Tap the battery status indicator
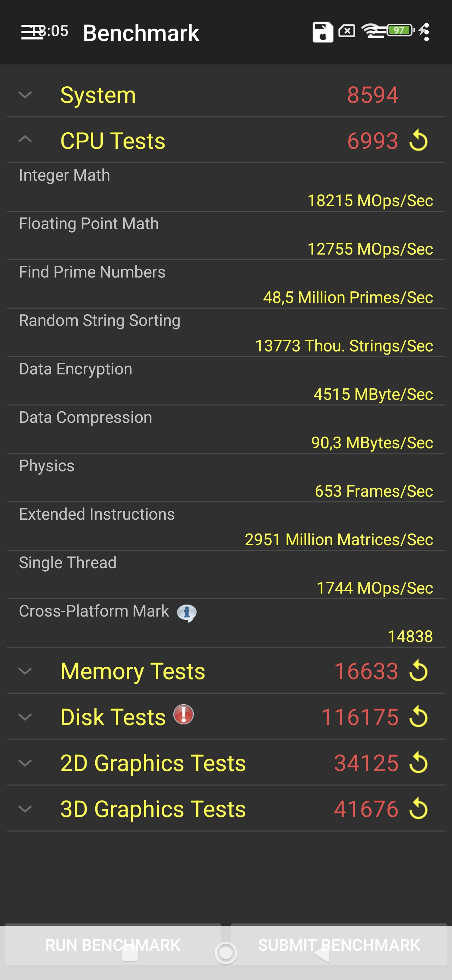The image size is (452, 980). [x=400, y=30]
